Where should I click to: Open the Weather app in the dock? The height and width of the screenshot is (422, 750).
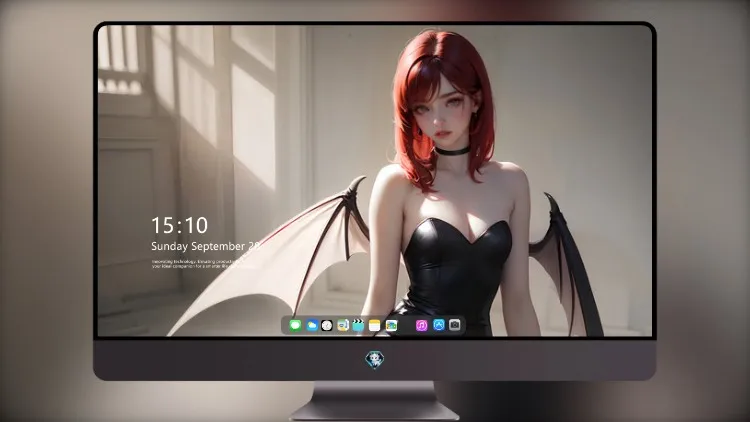click(x=311, y=325)
